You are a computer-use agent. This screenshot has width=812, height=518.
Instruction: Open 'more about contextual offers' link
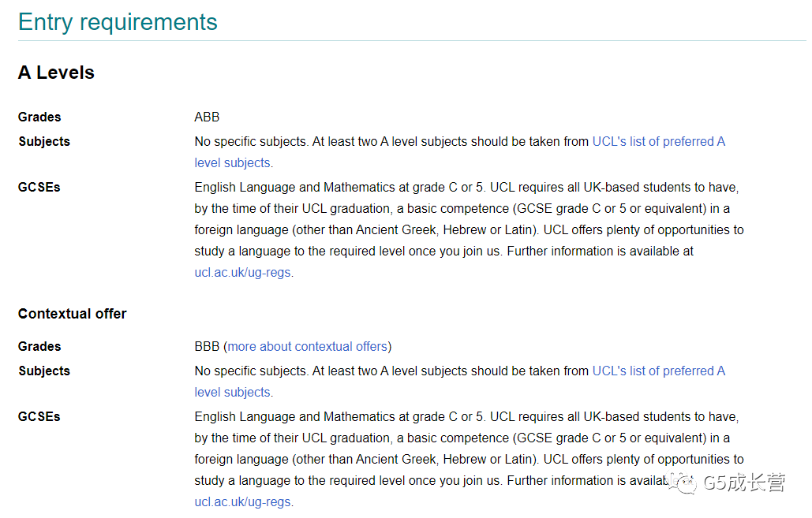point(308,347)
